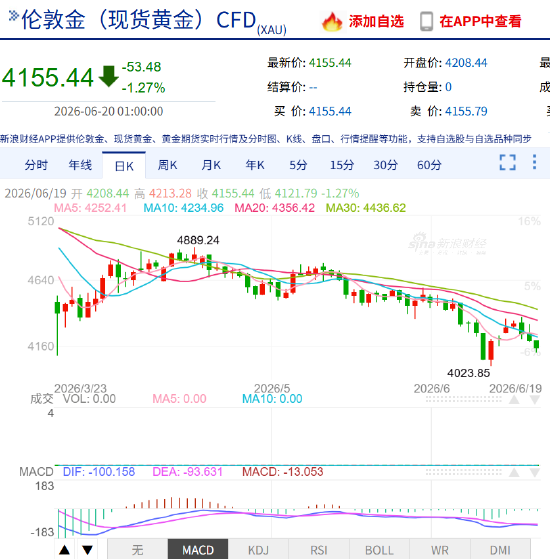The image size is (550, 559).
Task: Click the MA5: 4252.41 legend
Action: 90,208
